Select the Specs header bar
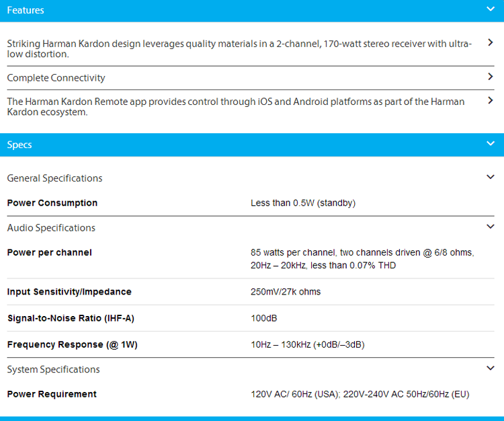 click(x=252, y=145)
